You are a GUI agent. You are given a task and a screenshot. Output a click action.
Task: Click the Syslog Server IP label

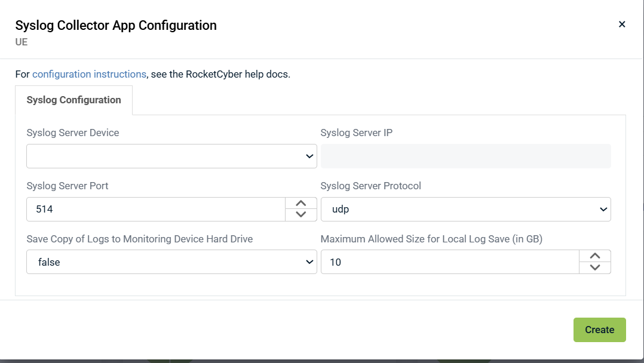click(x=356, y=133)
